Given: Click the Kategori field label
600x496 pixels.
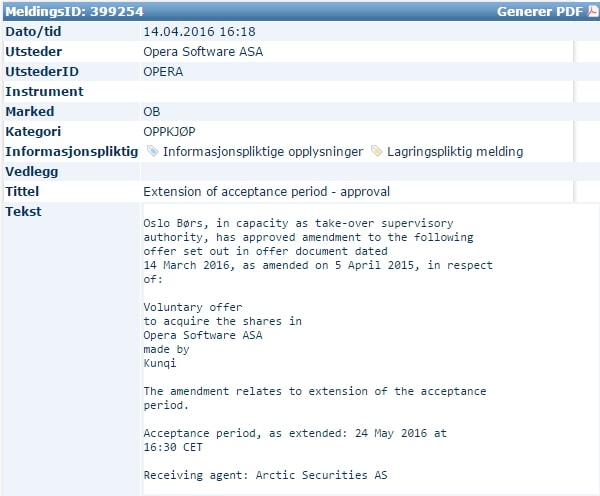Looking at the screenshot, I should (x=33, y=131).
